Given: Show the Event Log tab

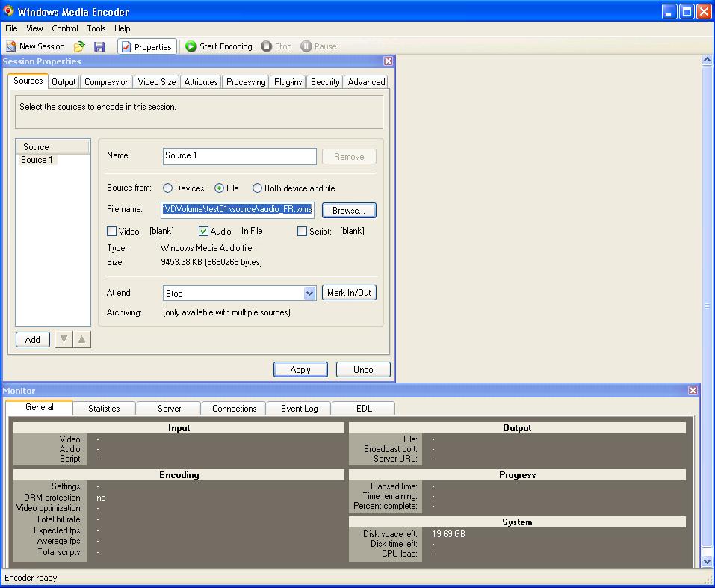Looking at the screenshot, I should pyautogui.click(x=299, y=408).
